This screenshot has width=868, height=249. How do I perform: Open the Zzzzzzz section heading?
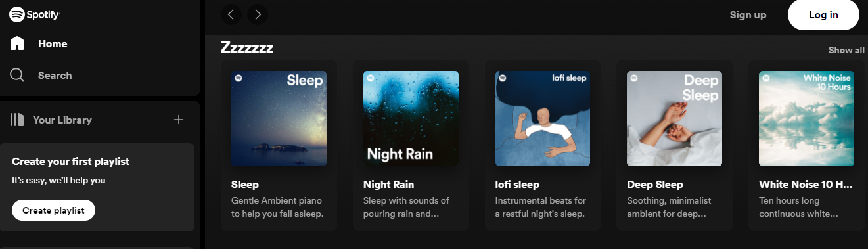point(247,47)
